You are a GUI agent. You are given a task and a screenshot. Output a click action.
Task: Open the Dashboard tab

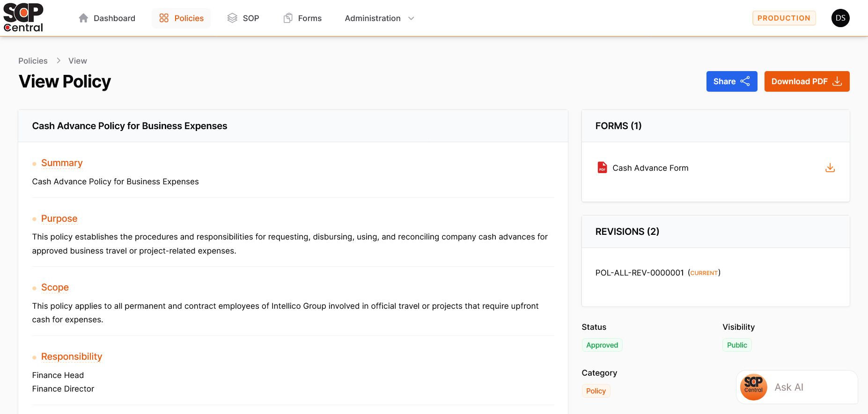114,18
